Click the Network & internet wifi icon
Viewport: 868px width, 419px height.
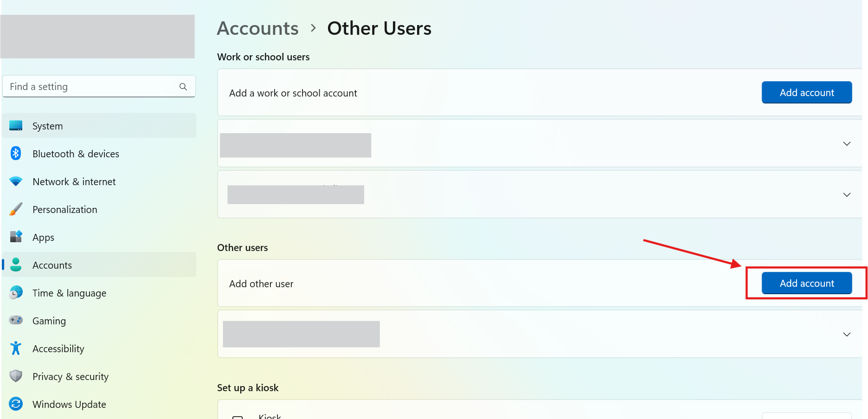(x=16, y=181)
